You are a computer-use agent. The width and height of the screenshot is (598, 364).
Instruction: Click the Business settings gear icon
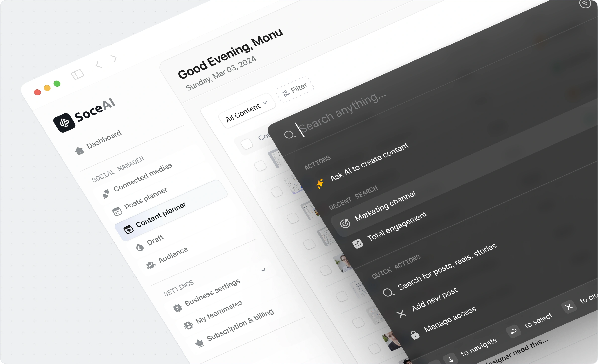(178, 308)
